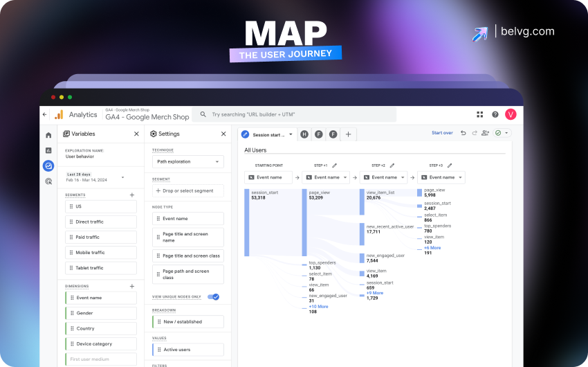Open the apps grid icon
Image resolution: width=588 pixels, height=367 pixels.
479,114
